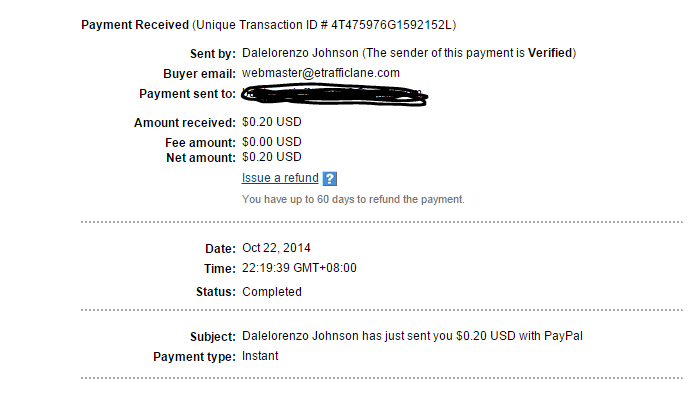
Task: Click the unique transaction ID 4T475976G1592152L
Action: coord(392,25)
